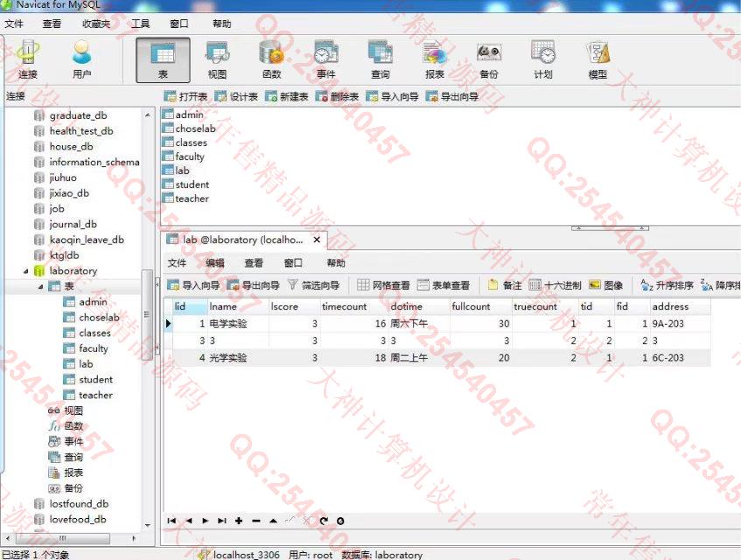This screenshot has height=560, width=741.
Task: Open the 备份 (Backup) toolbar icon
Action: [489, 60]
